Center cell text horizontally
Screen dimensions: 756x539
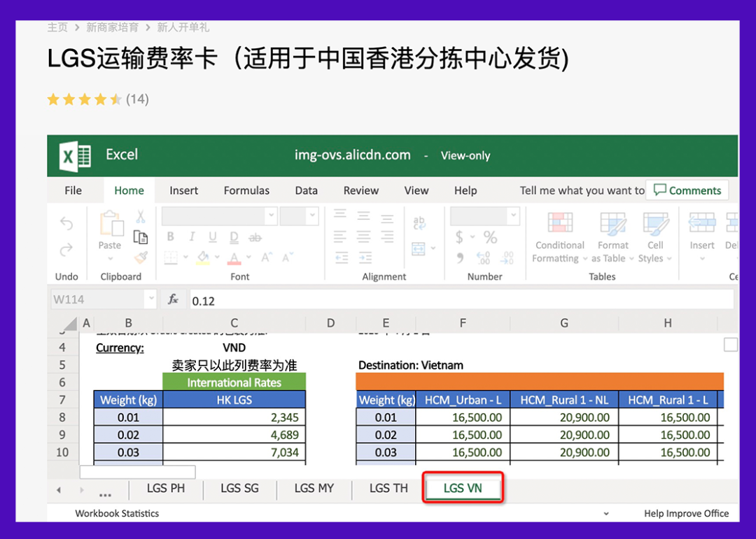point(363,236)
